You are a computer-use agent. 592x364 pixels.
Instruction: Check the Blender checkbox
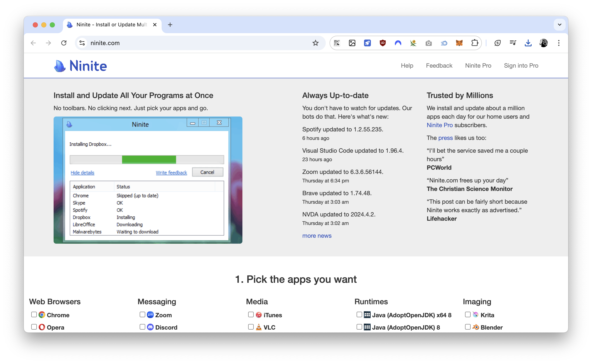point(468,327)
